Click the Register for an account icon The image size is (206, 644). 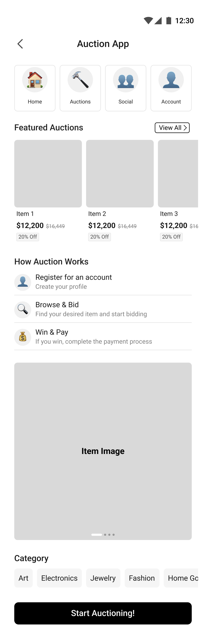click(23, 282)
